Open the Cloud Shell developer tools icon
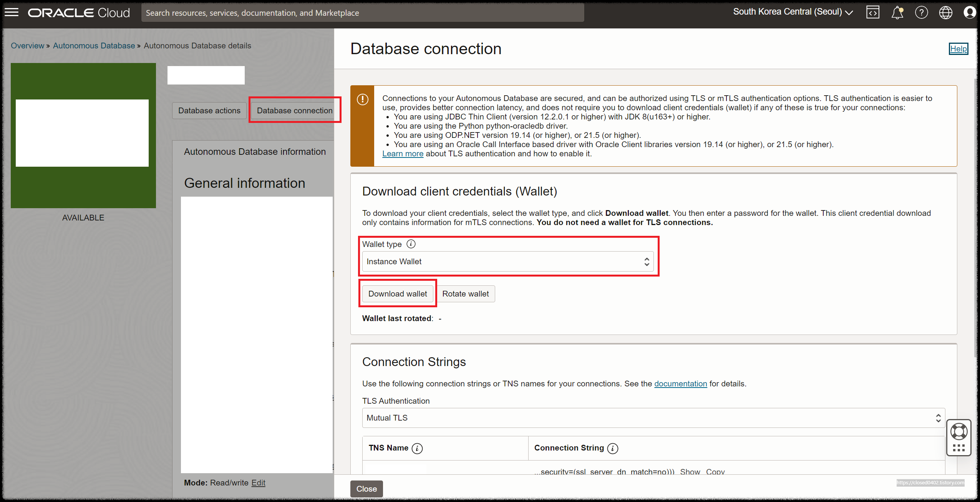The width and height of the screenshot is (980, 502). (872, 12)
